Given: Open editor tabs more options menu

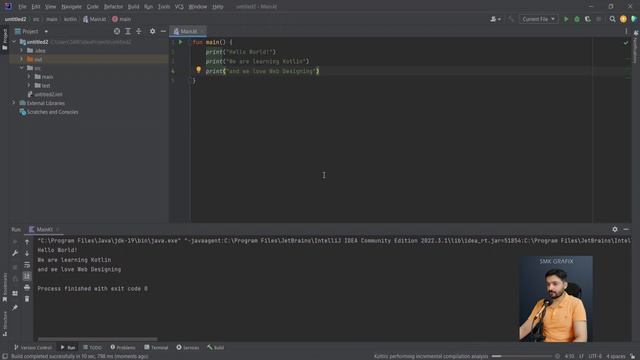Looking at the screenshot, I should point(626,31).
